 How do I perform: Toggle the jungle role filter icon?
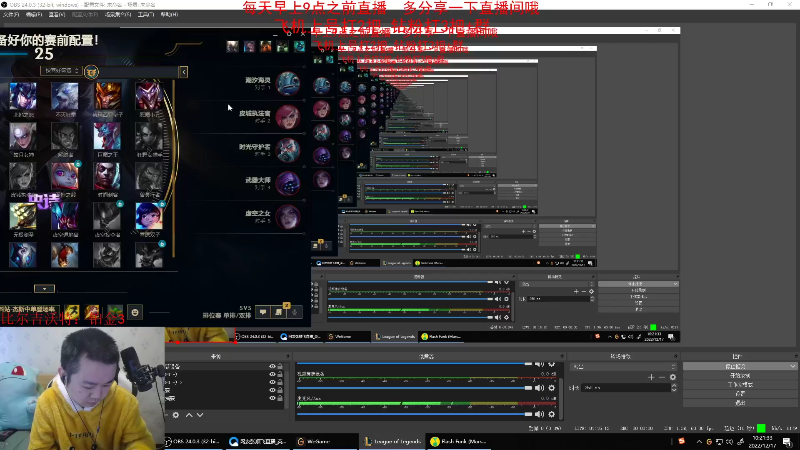coord(91,72)
